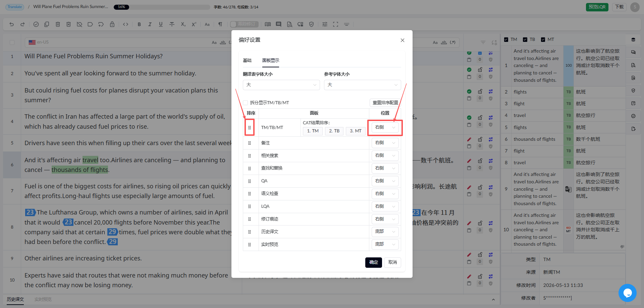The image size is (644, 308).
Task: Click the lock segment icon in toolbar
Action: [112, 24]
